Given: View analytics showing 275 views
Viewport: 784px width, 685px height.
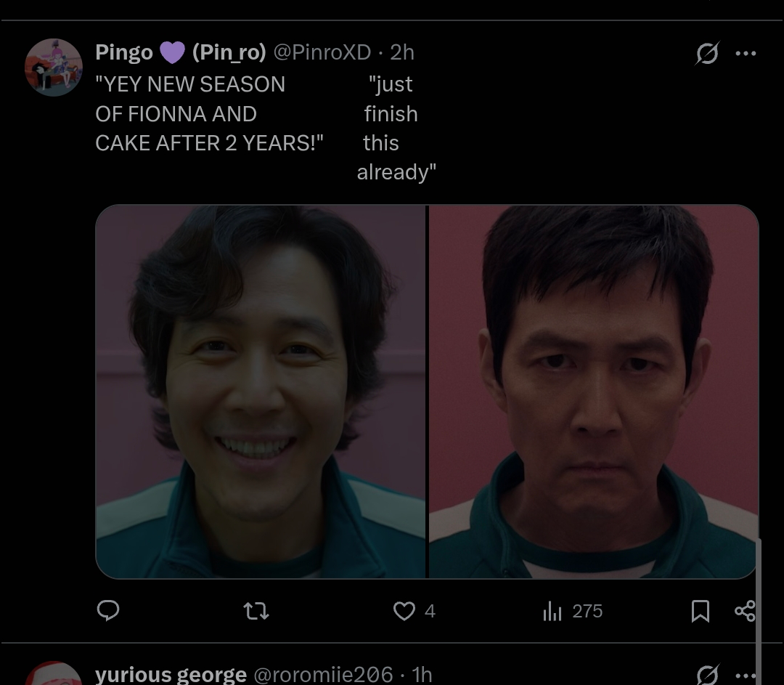Looking at the screenshot, I should point(573,611).
